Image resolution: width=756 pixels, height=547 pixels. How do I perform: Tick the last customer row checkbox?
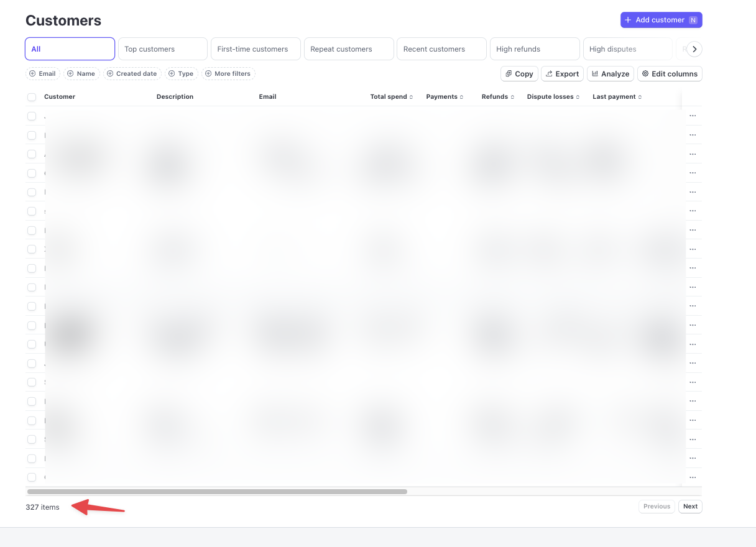pyautogui.click(x=32, y=477)
